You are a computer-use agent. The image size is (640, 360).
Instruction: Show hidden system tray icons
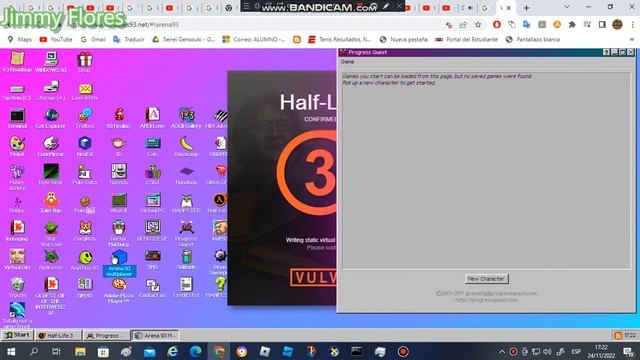502,351
